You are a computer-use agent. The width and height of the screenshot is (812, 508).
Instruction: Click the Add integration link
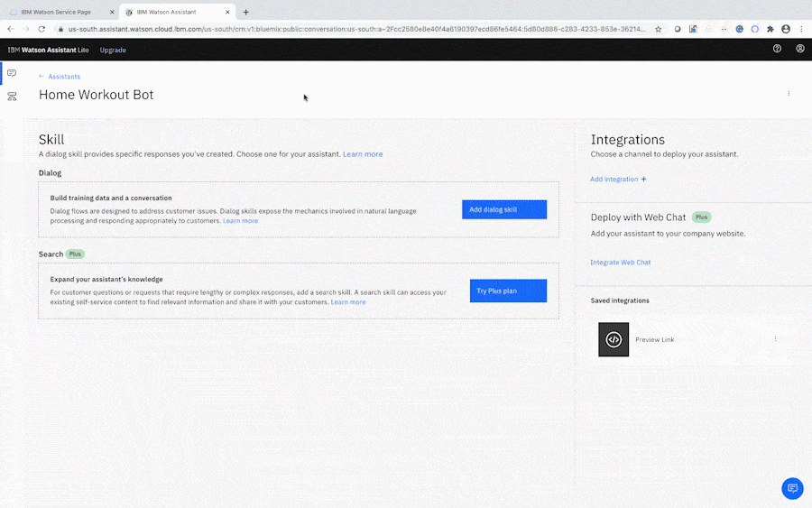[x=614, y=180]
